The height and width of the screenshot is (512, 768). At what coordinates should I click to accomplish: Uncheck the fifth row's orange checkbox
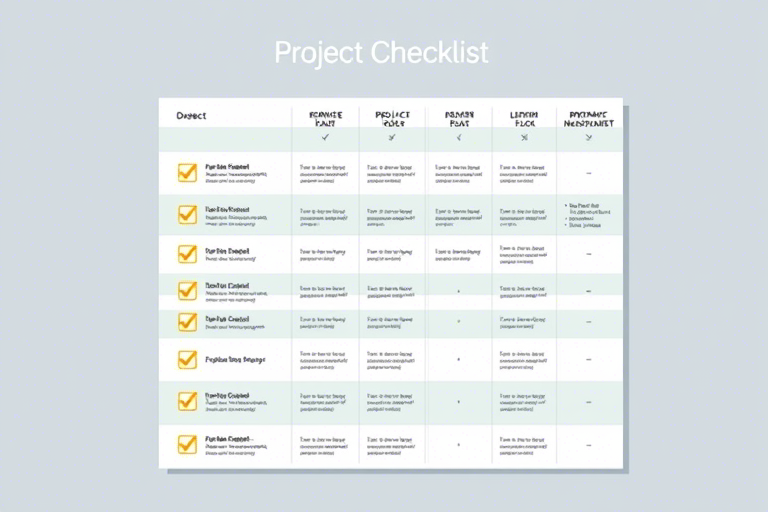(x=188, y=322)
